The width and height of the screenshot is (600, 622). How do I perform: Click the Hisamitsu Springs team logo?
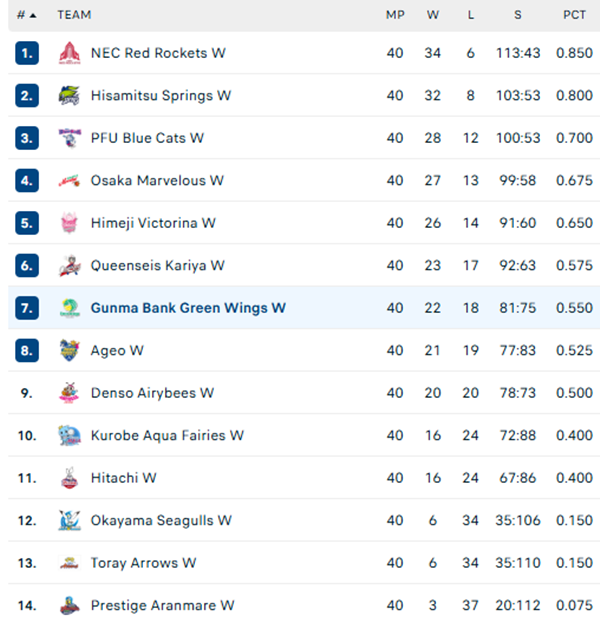[69, 96]
